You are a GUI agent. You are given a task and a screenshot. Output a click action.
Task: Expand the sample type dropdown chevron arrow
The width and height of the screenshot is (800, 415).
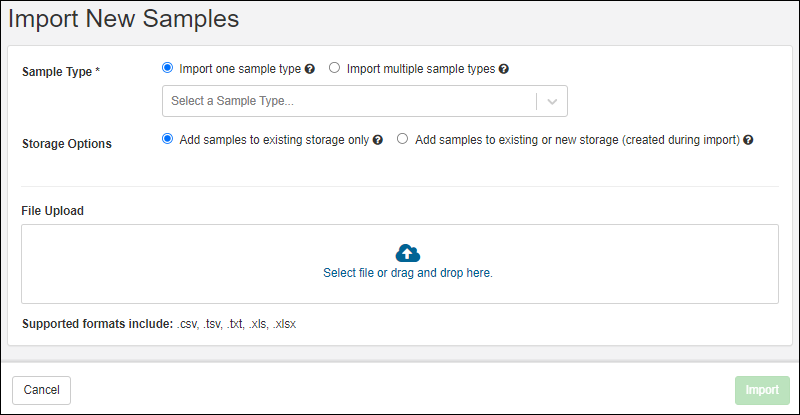[552, 101]
